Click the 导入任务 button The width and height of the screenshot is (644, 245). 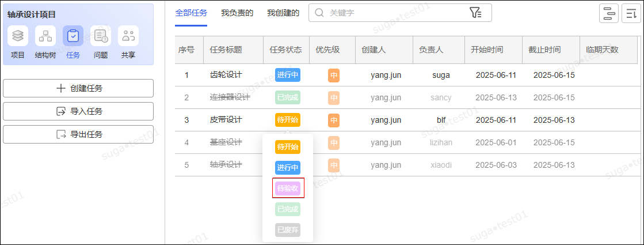click(x=78, y=111)
